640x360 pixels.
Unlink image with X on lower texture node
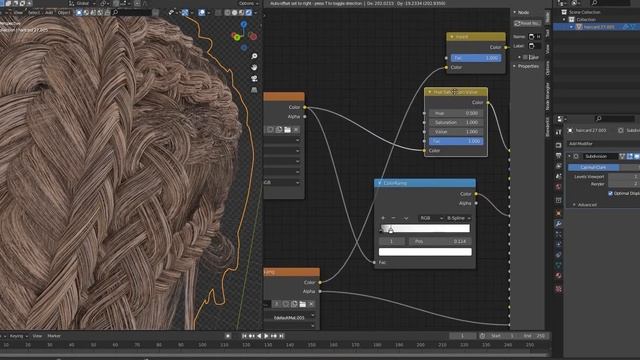pos(311,304)
